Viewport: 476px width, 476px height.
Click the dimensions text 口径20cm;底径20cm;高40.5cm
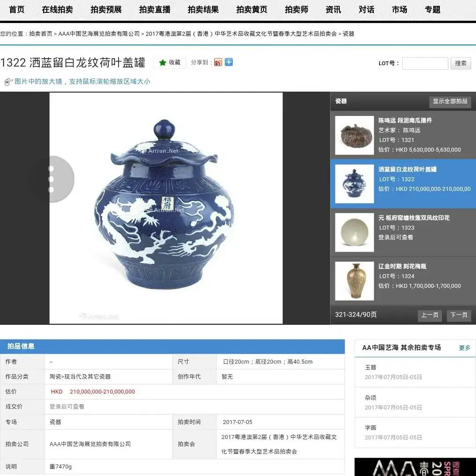pos(268,362)
